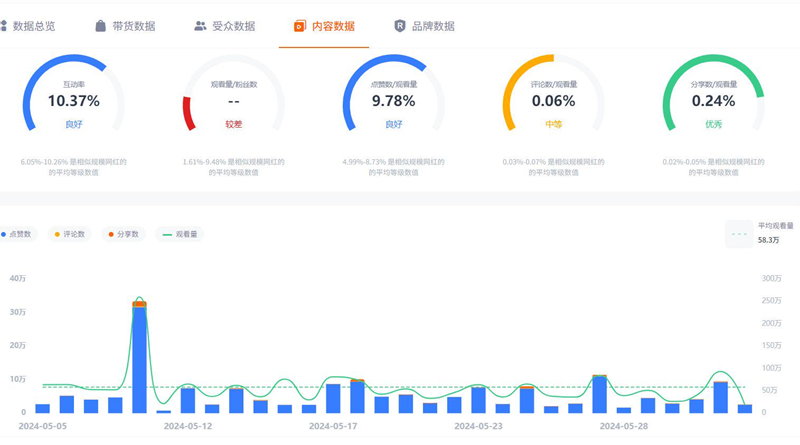Click the yellow 评论数/观看量 0.06% gauge
This screenshot has width=800, height=445.
[x=553, y=101]
